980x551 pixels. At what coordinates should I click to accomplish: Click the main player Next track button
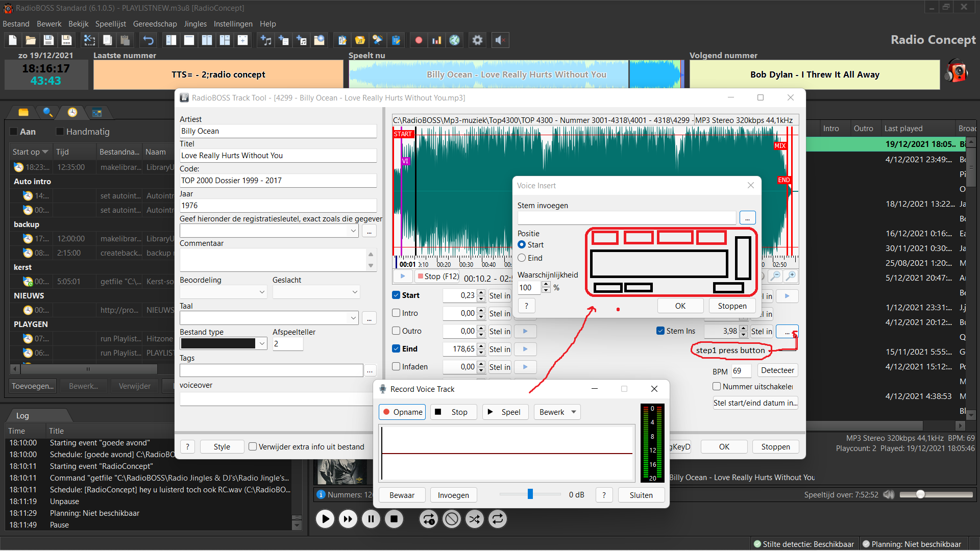348,519
